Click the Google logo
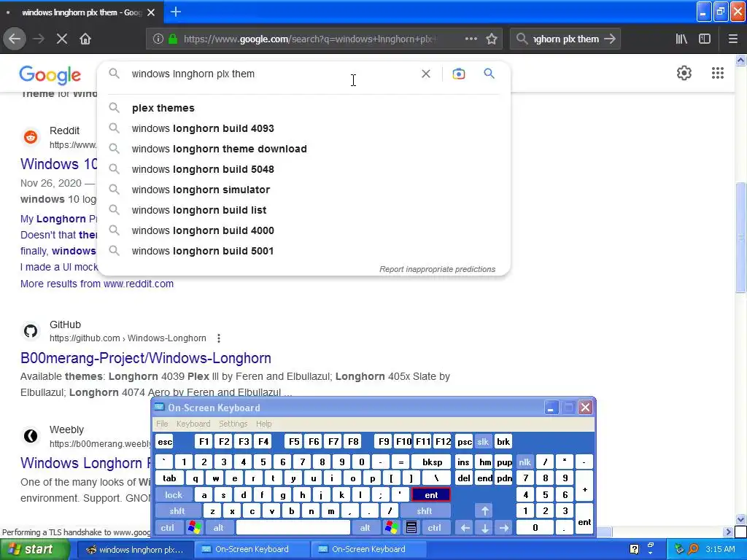Viewport: 747px width, 560px height. coord(50,75)
